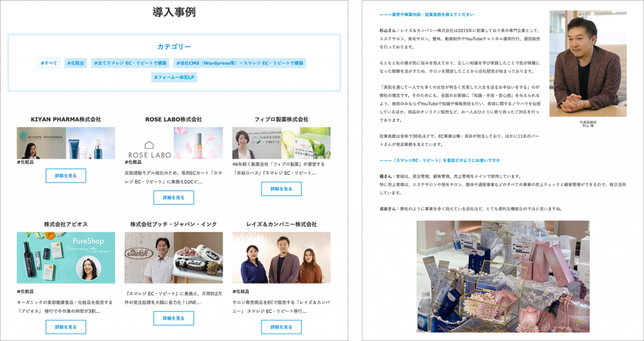Screen dimensions: 644x341
Task: Click the paragraph starting もともと私の妻が肌に悩み
Action: pos(459,67)
